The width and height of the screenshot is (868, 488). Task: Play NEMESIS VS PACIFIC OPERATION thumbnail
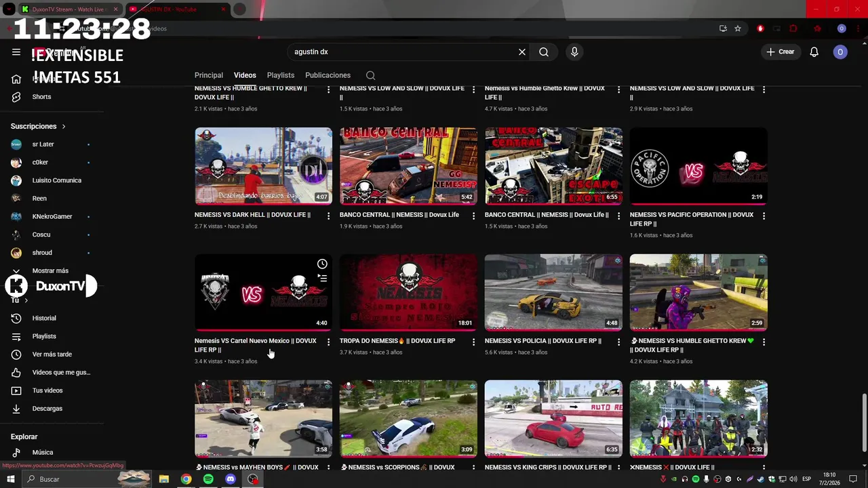coord(698,166)
